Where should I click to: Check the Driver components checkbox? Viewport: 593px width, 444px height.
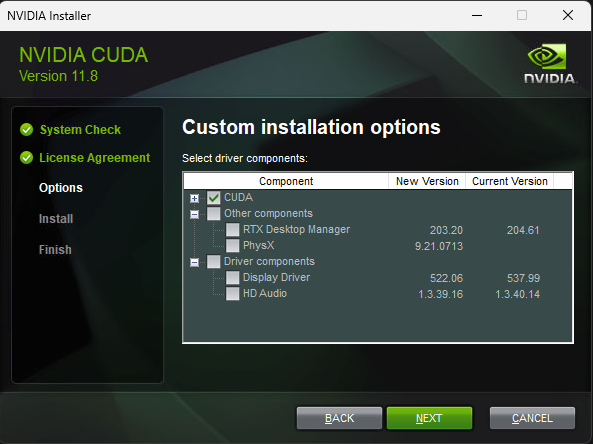click(x=214, y=262)
